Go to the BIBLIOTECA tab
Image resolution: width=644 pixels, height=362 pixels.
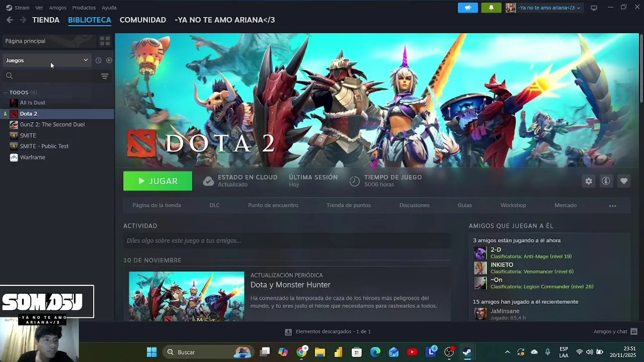point(90,20)
